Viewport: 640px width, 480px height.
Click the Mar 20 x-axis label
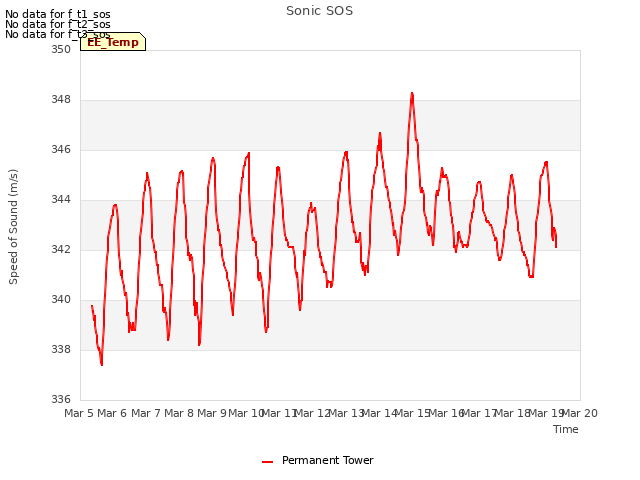(580, 413)
